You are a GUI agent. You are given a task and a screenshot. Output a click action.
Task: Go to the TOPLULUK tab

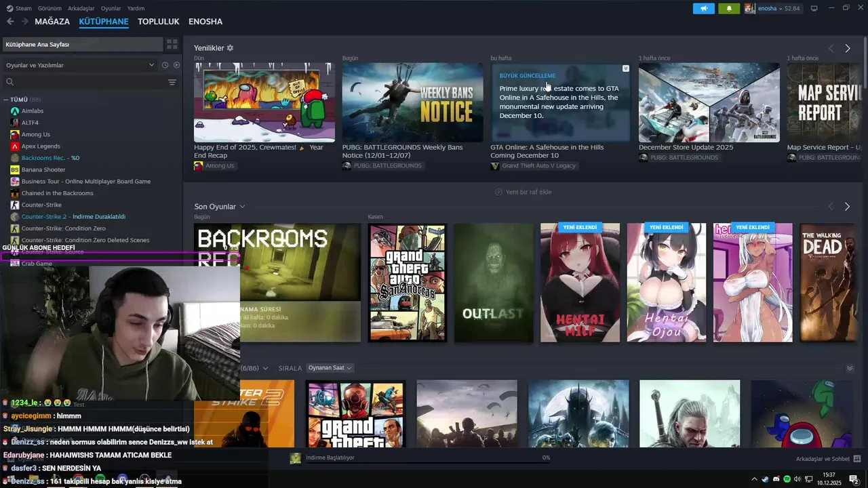[x=159, y=22]
